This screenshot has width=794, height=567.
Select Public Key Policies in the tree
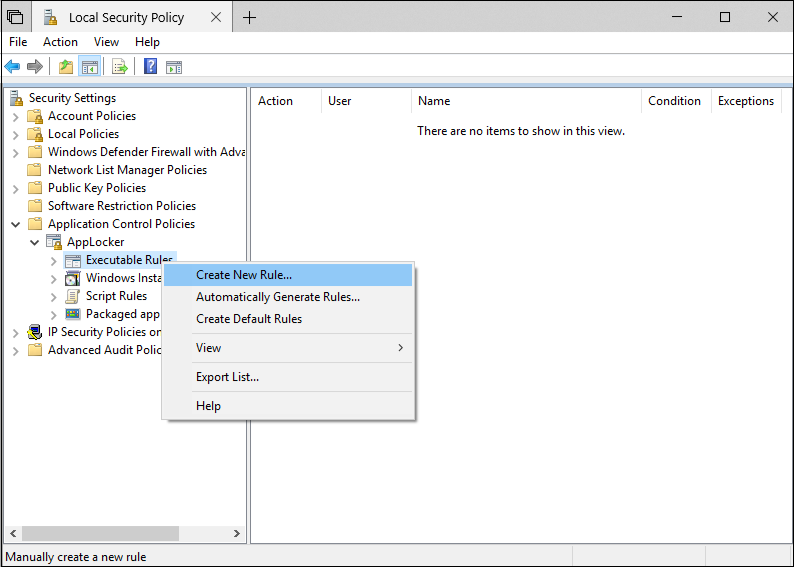point(97,188)
